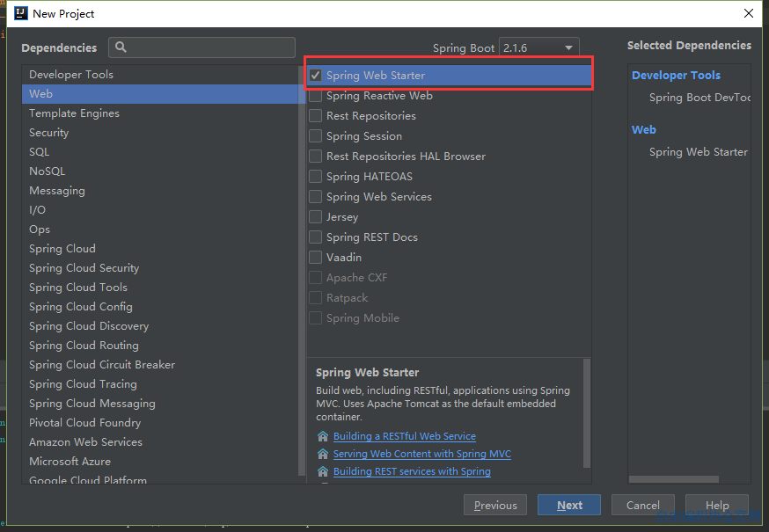Screen dimensions: 769x532
Task: Enable the Jersey checkbox
Action: [315, 216]
